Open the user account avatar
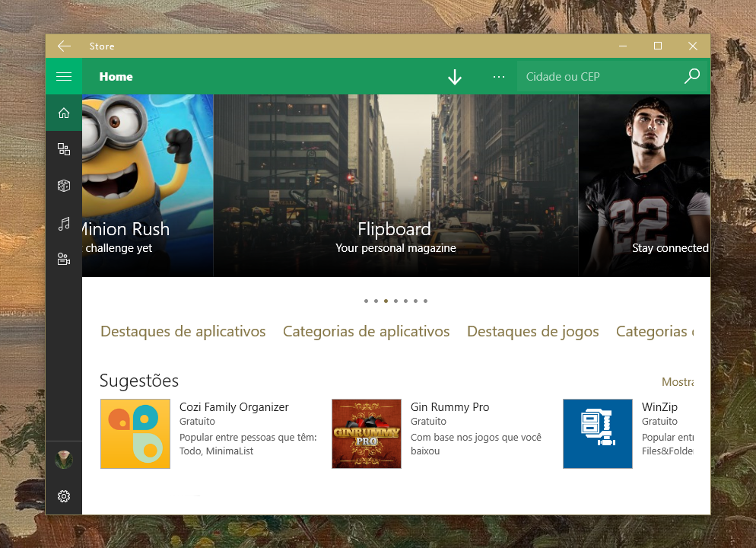The height and width of the screenshot is (548, 756). click(64, 460)
